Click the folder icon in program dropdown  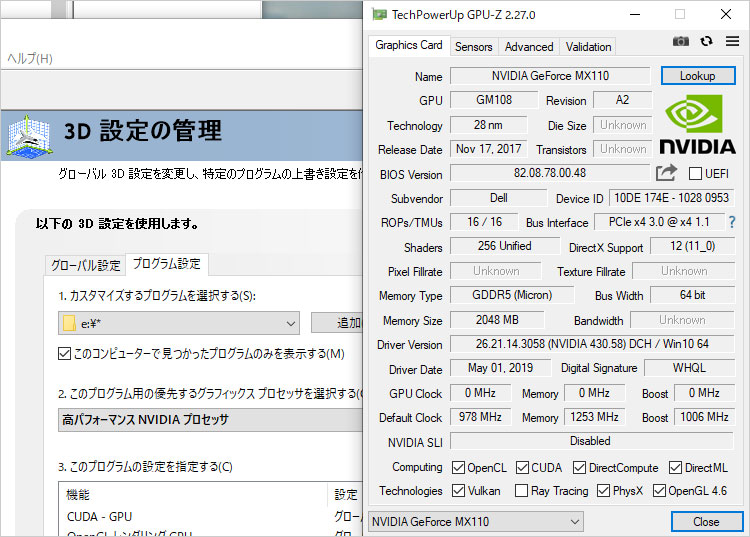point(69,323)
